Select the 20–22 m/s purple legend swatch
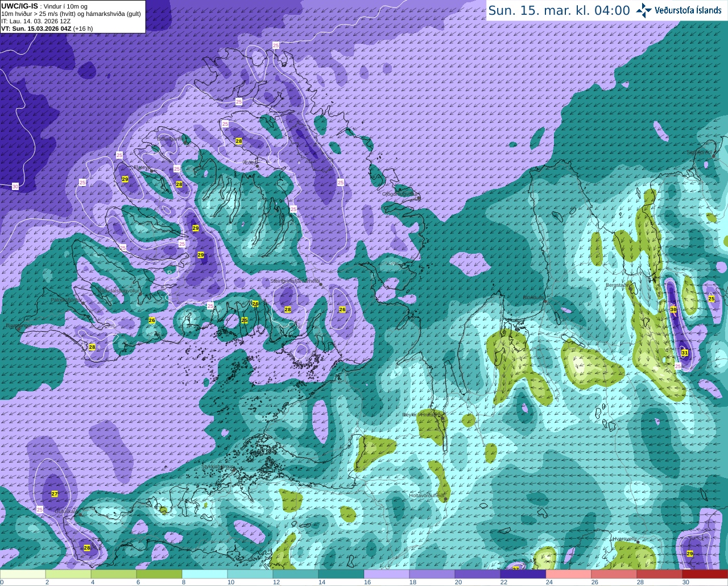 click(x=478, y=573)
